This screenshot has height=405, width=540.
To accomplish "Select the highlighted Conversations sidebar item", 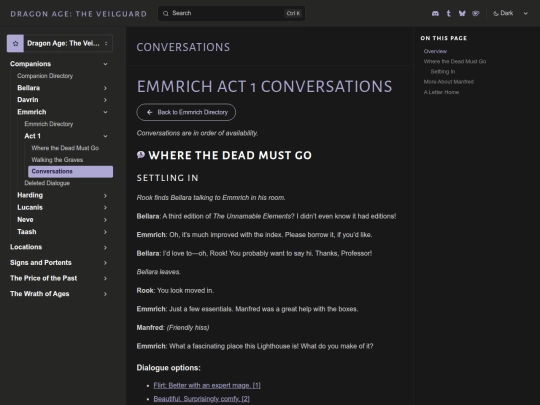I will 71,172.
